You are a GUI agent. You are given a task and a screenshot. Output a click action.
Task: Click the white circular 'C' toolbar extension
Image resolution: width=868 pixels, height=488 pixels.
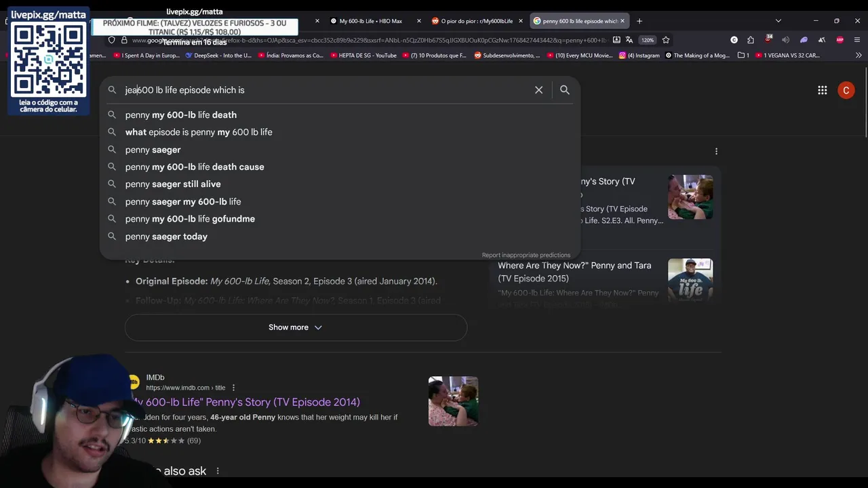tap(734, 40)
